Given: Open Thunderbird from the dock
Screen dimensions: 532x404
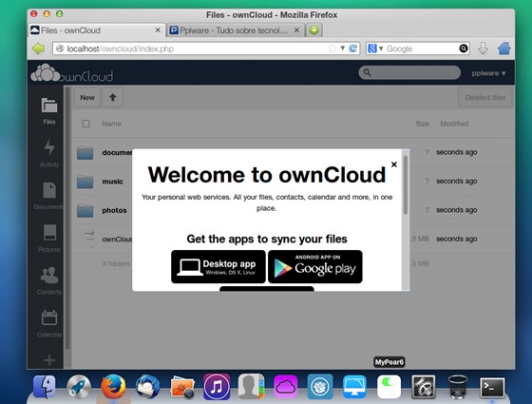Looking at the screenshot, I should tap(147, 386).
